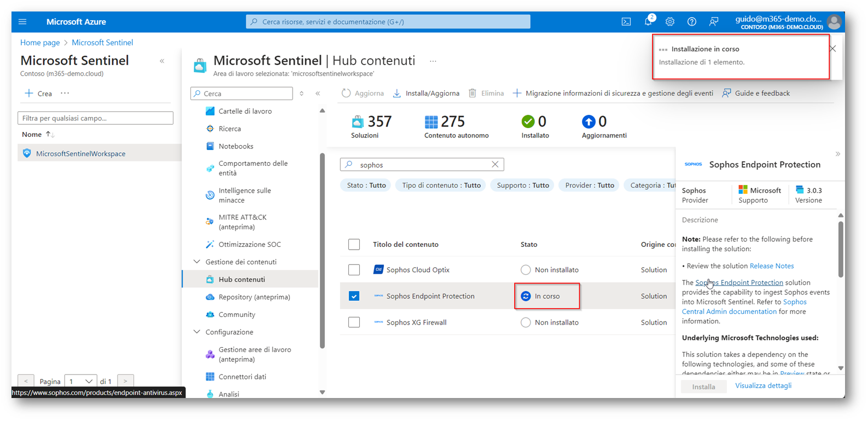Click the Aggiorna refresh toolbar button
Image resolution: width=868 pixels, height=421 pixels.
363,93
